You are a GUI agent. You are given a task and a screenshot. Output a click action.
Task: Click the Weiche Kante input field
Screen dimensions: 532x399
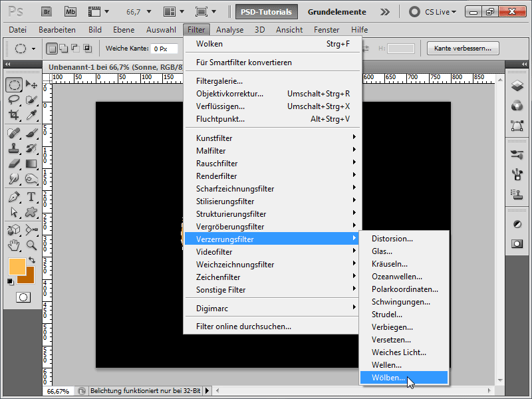pyautogui.click(x=164, y=49)
